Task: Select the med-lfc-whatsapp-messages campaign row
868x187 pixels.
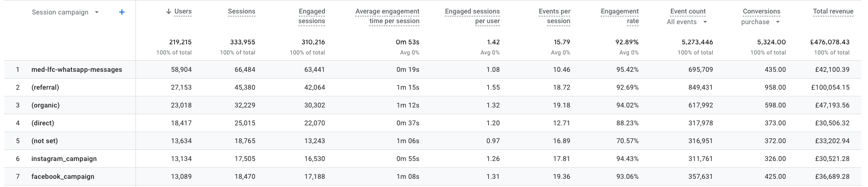Action: tap(432, 69)
